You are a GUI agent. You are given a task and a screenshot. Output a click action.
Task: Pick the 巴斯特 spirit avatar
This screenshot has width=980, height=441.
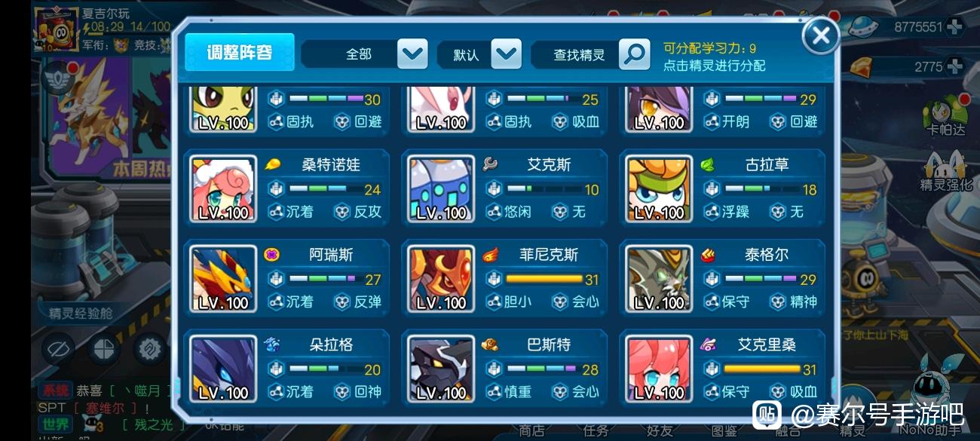tap(441, 369)
